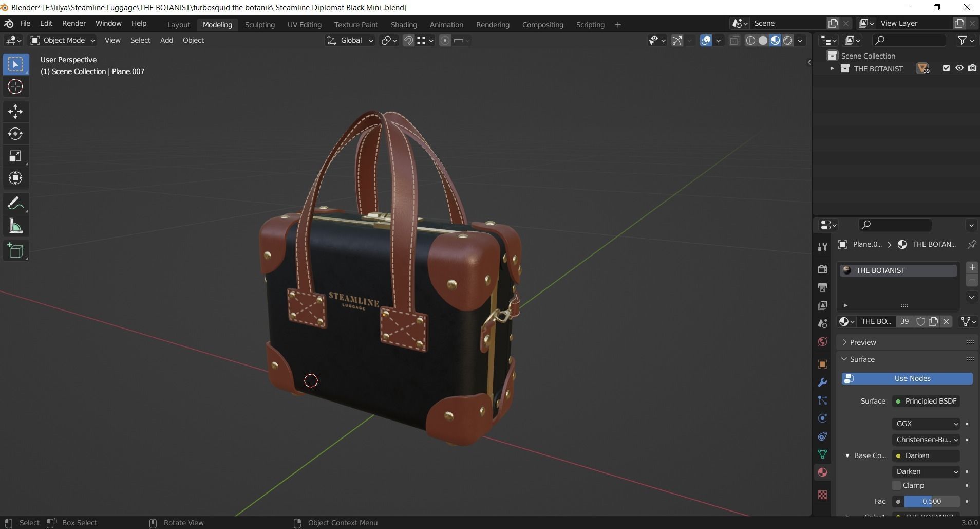Open the Object Constraints tab
The height and width of the screenshot is (529, 980).
pyautogui.click(x=822, y=436)
